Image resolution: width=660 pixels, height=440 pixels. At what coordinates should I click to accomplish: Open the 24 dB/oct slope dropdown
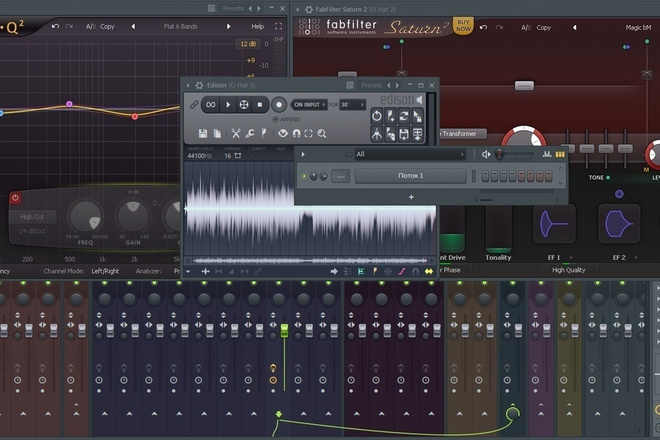tap(32, 231)
